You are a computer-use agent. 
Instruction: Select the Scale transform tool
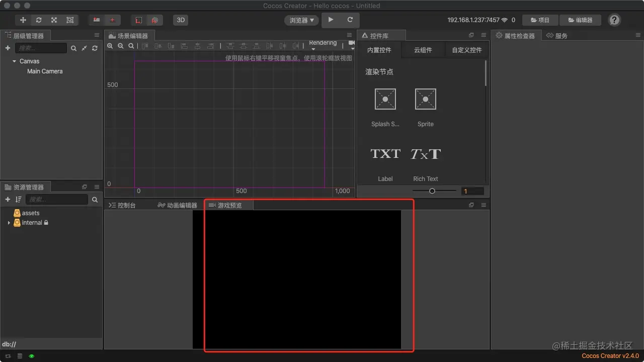(x=54, y=20)
